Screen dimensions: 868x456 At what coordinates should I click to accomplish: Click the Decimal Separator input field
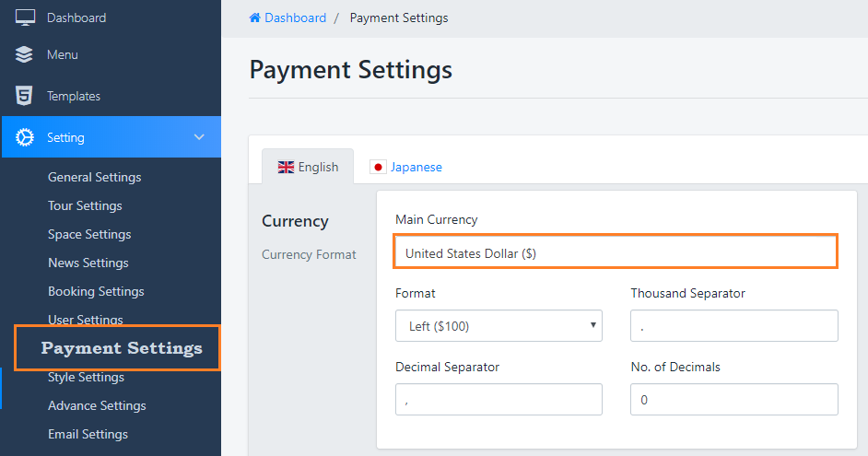(x=499, y=400)
